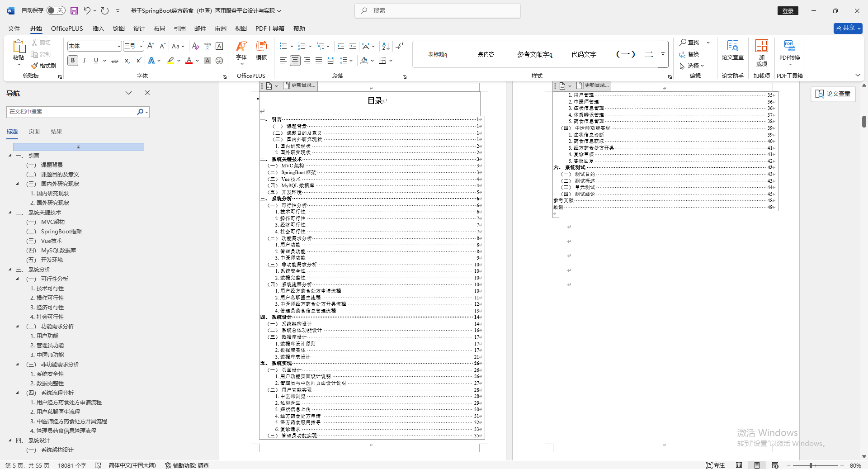This screenshot has height=469, width=868.
Task: Open the font size dropdown showing 三号
Action: [140, 46]
